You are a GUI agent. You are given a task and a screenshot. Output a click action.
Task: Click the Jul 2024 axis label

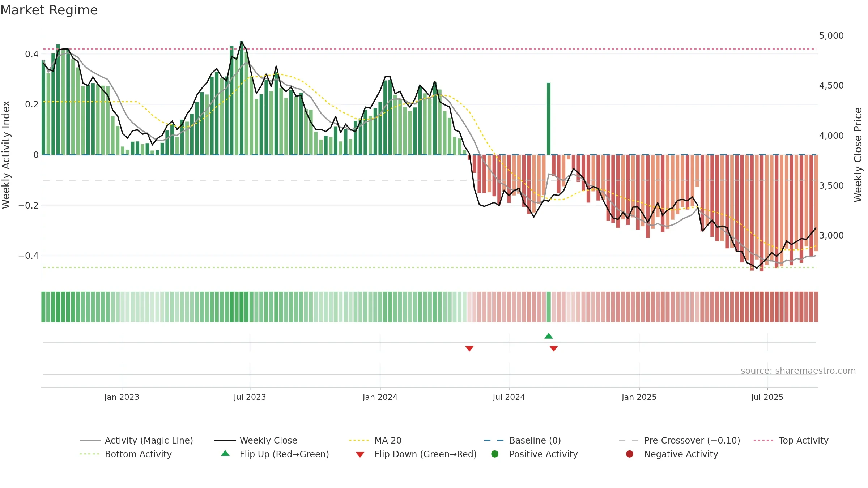[509, 397]
